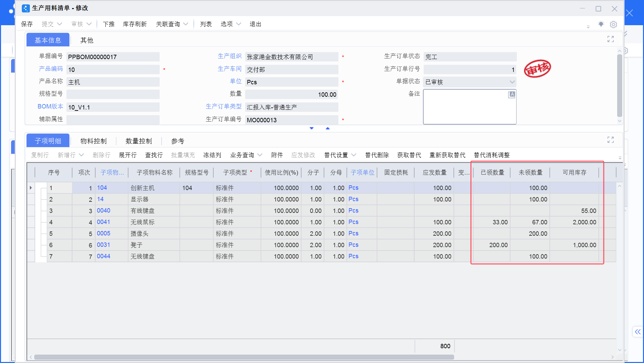Screen dimensions: 644x363
Task: Expand the 选项 dropdown arrow
Action: tap(238, 24)
